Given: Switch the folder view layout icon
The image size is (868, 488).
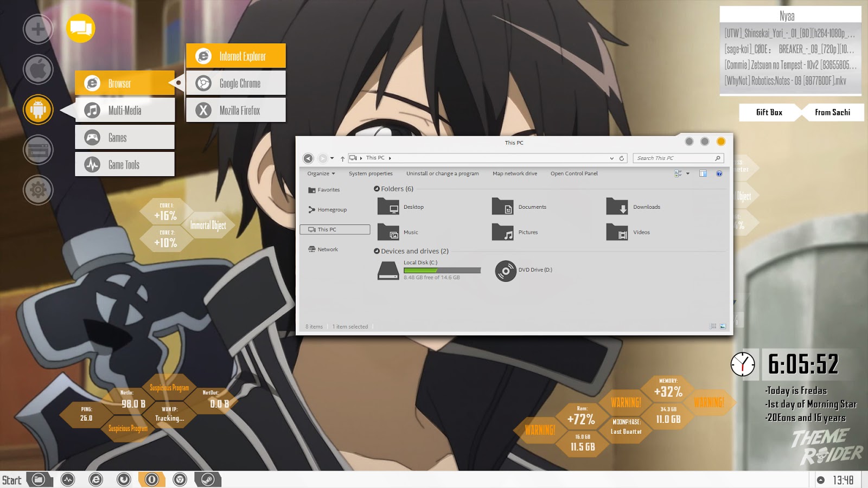Looking at the screenshot, I should click(x=676, y=173).
